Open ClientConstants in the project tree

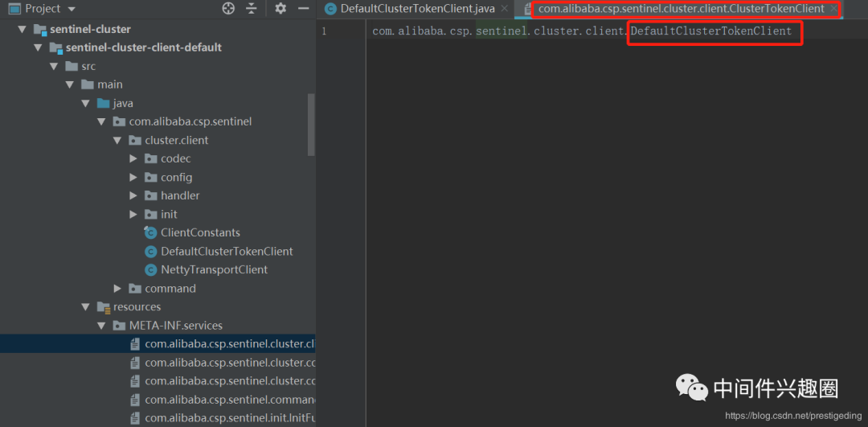coord(200,232)
